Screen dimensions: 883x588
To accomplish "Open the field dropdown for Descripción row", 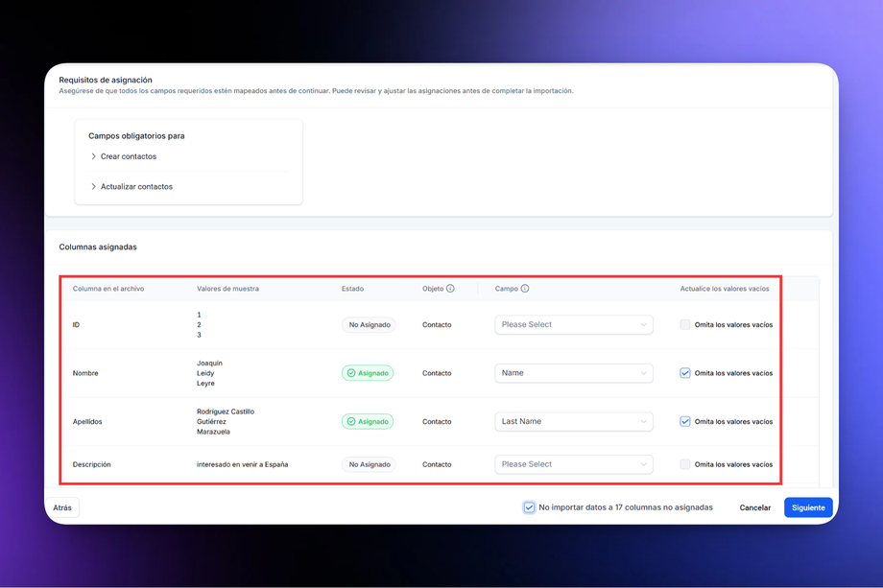I will 574,464.
